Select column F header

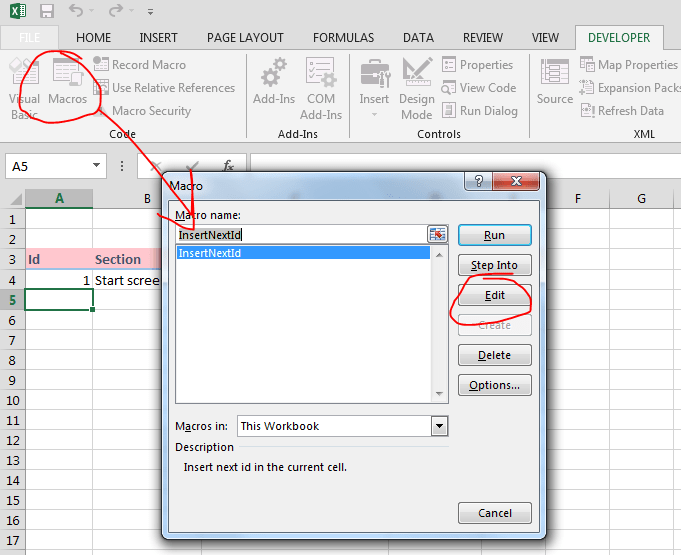click(577, 198)
